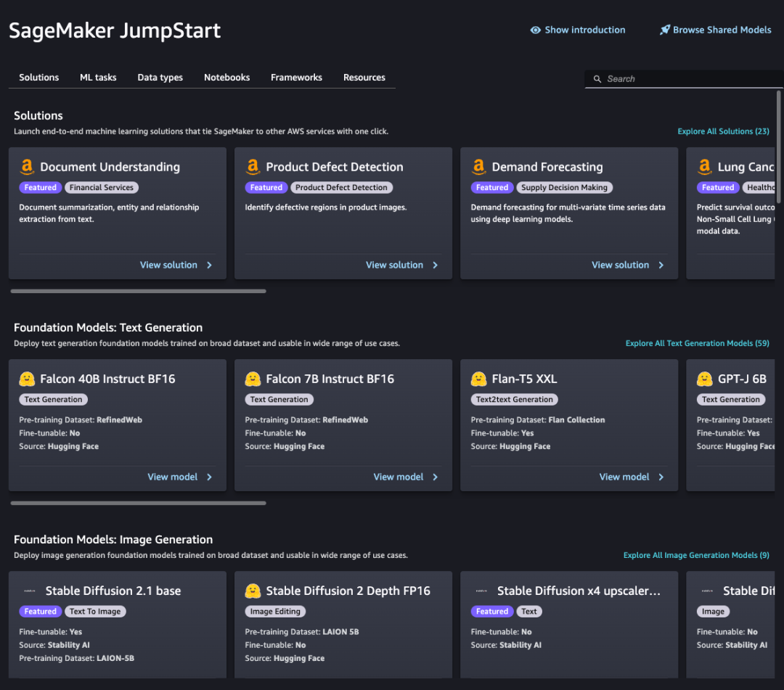784x690 pixels.
Task: Click Hugging Face icon on Flan-T5 XXL card
Action: [479, 379]
